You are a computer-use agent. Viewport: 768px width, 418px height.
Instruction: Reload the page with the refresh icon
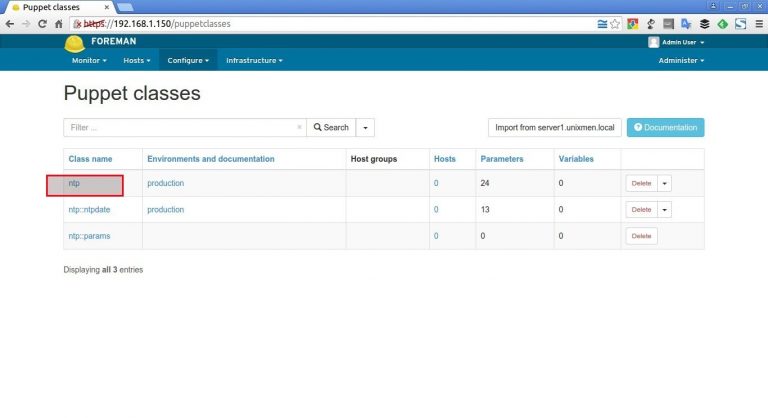(42, 24)
